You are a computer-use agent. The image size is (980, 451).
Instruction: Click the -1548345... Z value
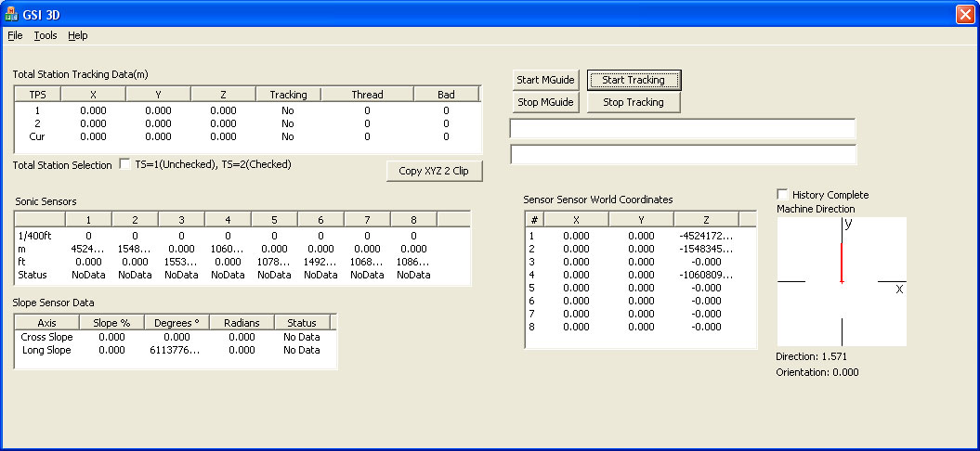tap(706, 249)
